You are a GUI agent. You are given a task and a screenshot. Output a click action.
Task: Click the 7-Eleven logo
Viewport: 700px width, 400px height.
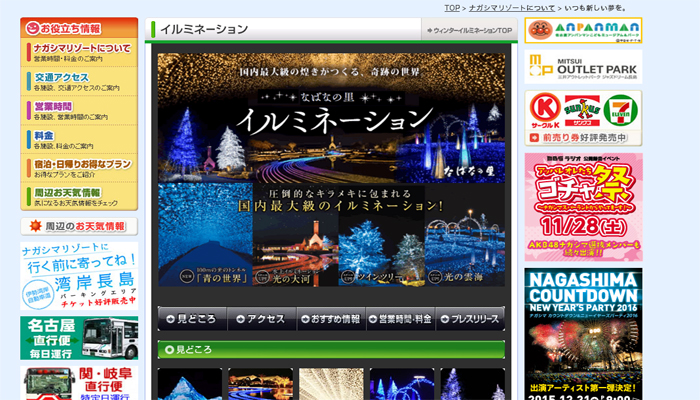[x=621, y=110]
